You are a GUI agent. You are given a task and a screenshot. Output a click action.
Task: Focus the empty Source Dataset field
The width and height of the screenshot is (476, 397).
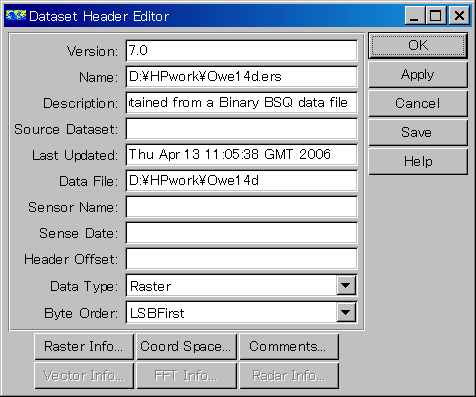pos(241,129)
